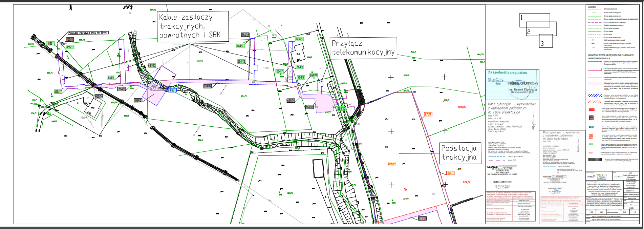Screen dimensions: 644x229
Task: Click the cyan 653 parcel tag
Action: (172, 90)
